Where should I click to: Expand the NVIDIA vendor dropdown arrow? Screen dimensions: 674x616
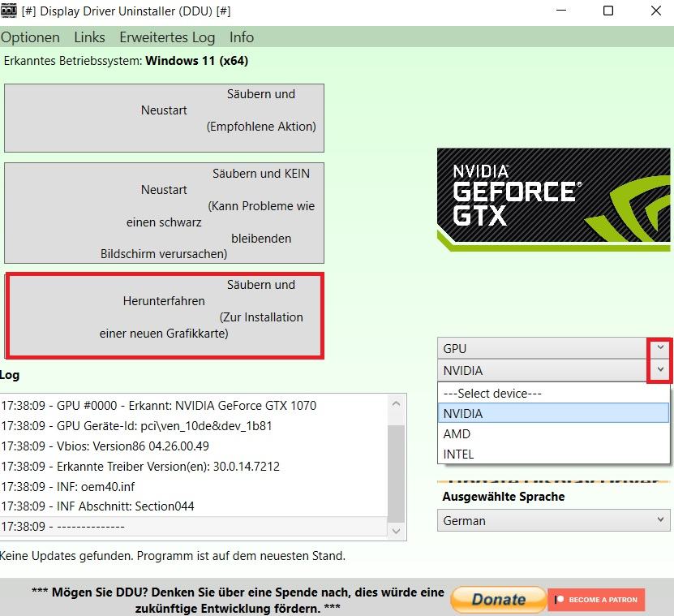[660, 370]
